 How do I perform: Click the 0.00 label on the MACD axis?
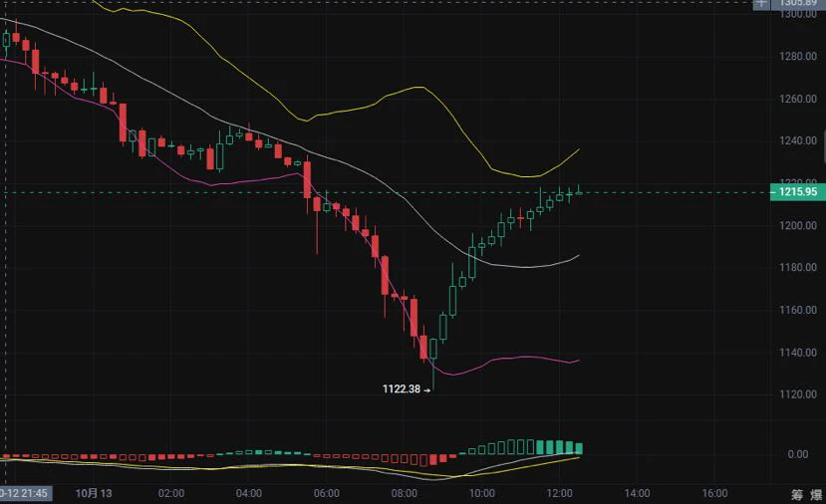(x=797, y=454)
